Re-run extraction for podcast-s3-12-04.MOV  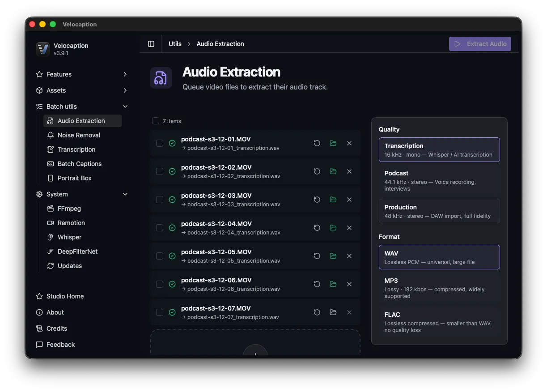coord(317,228)
